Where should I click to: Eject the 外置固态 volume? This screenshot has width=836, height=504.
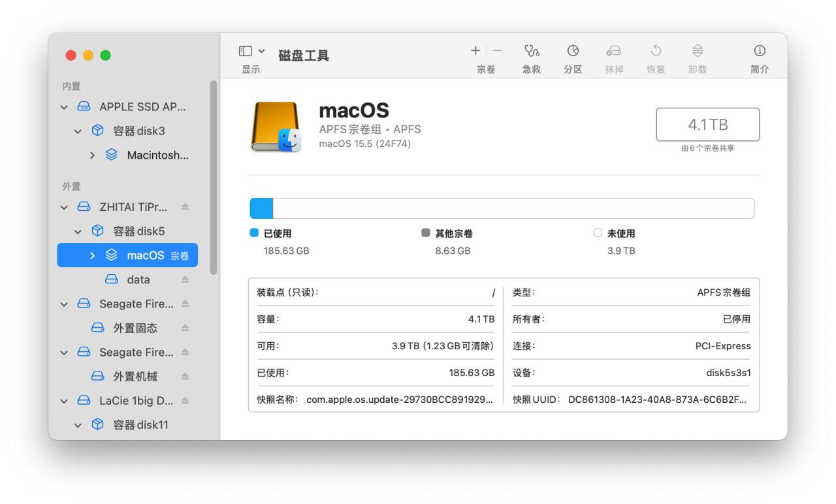[x=185, y=328]
